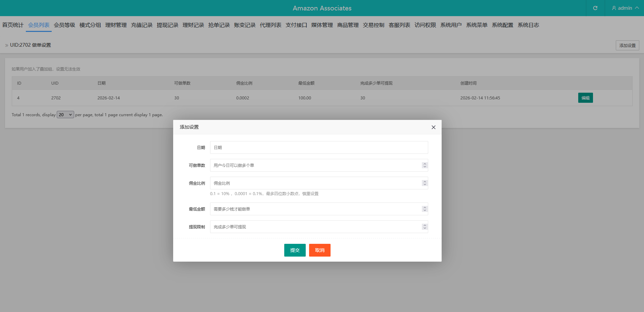Expand the per-page records dropdown

pos(65,115)
